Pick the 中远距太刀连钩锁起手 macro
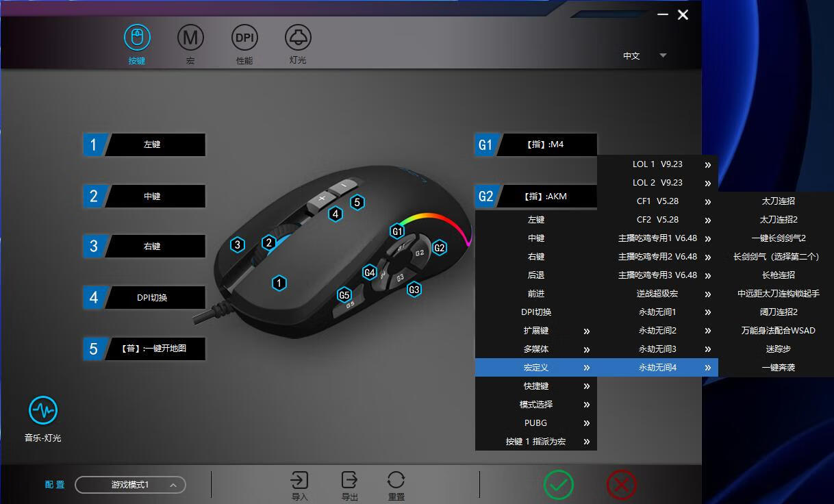 coord(778,294)
